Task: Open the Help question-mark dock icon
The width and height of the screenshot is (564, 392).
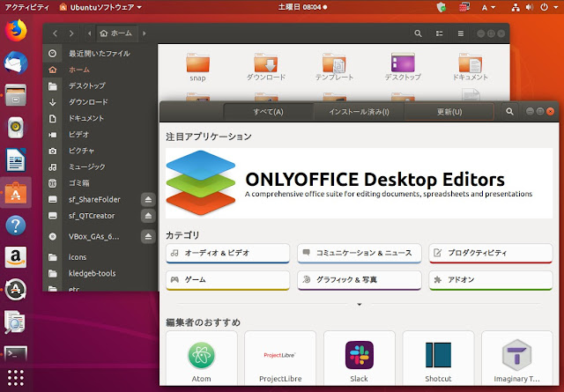Action: (x=16, y=226)
